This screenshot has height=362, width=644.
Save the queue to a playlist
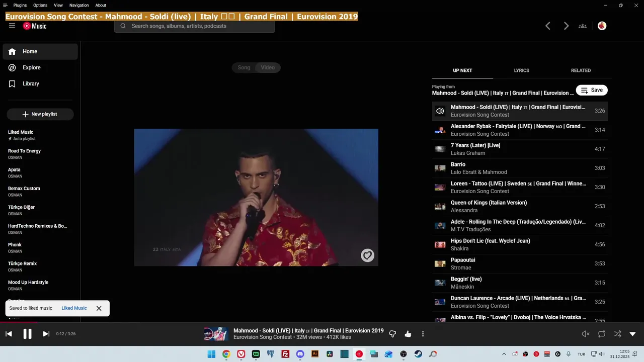pyautogui.click(x=592, y=90)
